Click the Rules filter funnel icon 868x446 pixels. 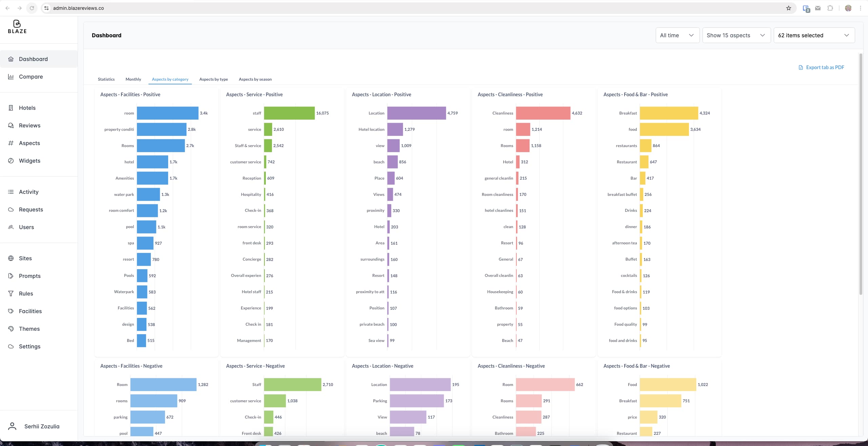tap(11, 293)
